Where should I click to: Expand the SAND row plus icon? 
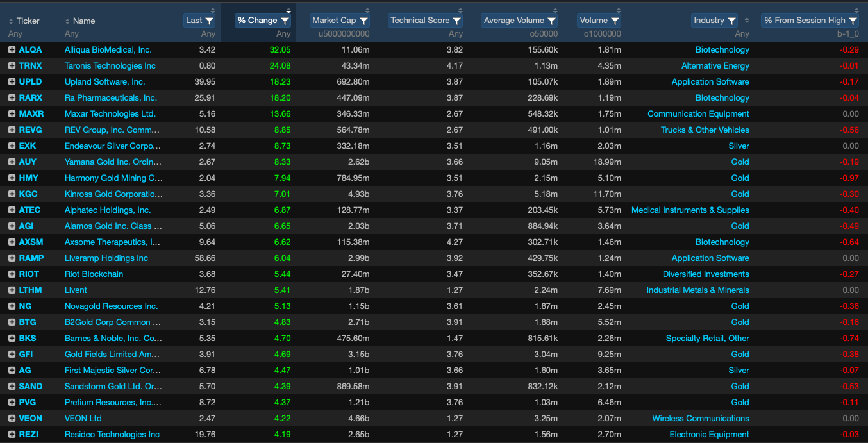coord(12,387)
